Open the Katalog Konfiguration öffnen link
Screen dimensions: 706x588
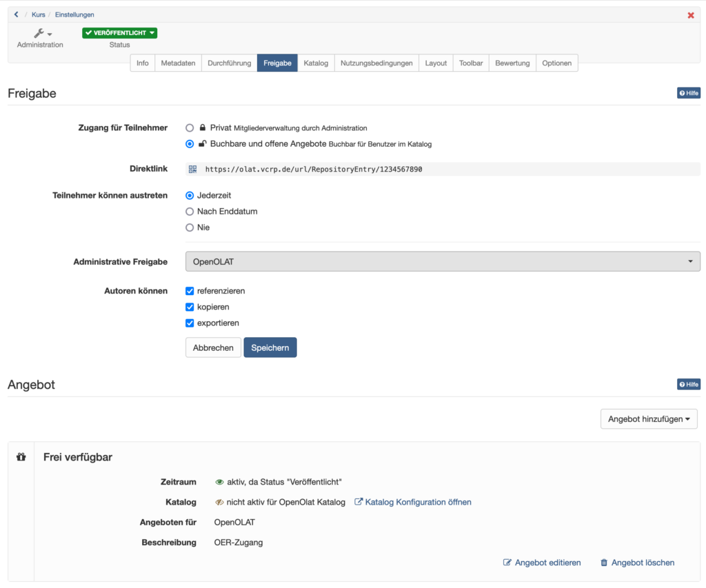tap(418, 502)
